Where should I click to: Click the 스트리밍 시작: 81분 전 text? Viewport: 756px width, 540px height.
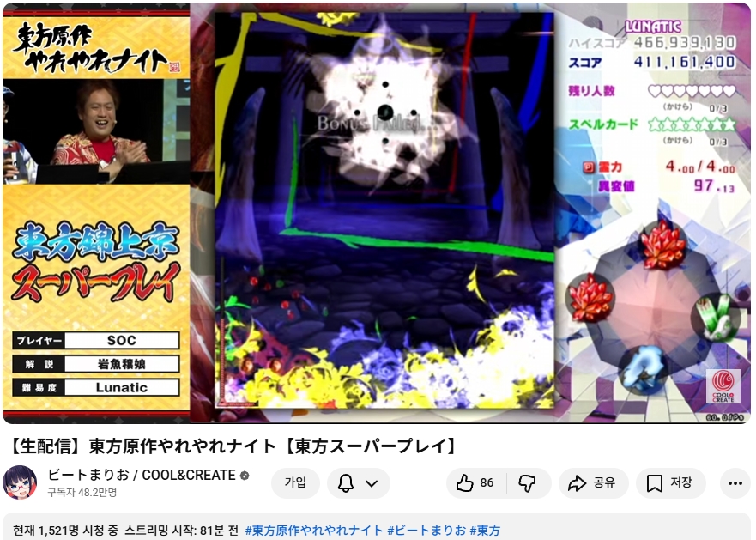pyautogui.click(x=181, y=531)
